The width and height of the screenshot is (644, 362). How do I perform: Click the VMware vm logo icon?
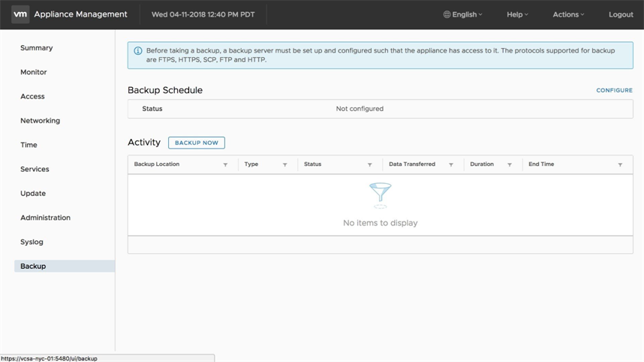20,14
